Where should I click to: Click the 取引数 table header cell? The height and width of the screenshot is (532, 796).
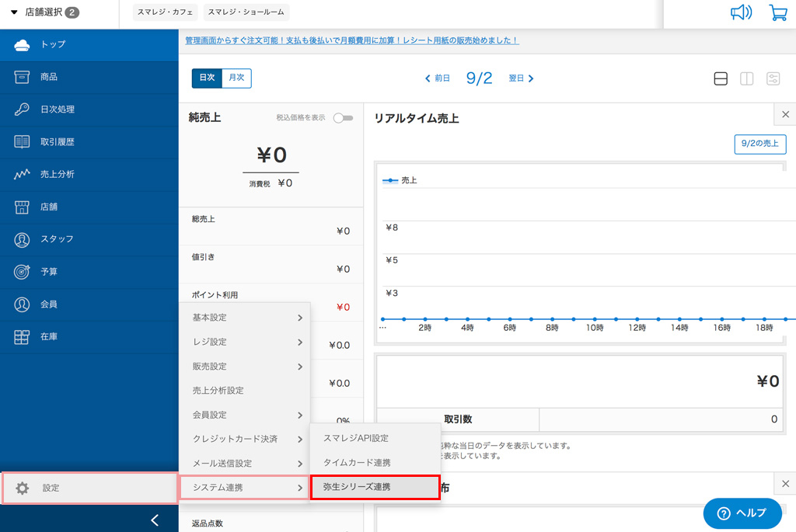pyautogui.click(x=458, y=419)
